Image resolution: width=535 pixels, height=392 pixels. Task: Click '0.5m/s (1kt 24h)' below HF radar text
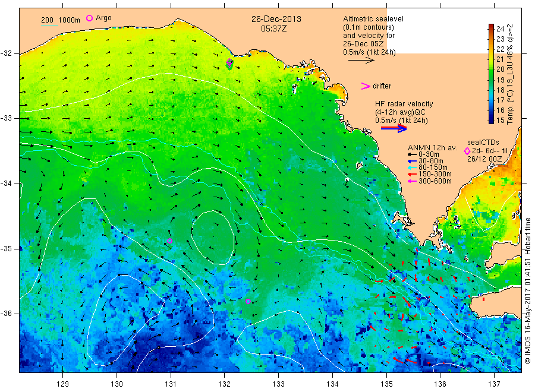tap(402, 121)
